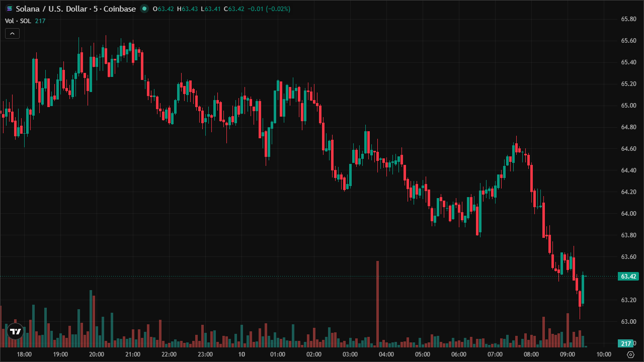Click the 64.20 price axis label

[x=629, y=192]
